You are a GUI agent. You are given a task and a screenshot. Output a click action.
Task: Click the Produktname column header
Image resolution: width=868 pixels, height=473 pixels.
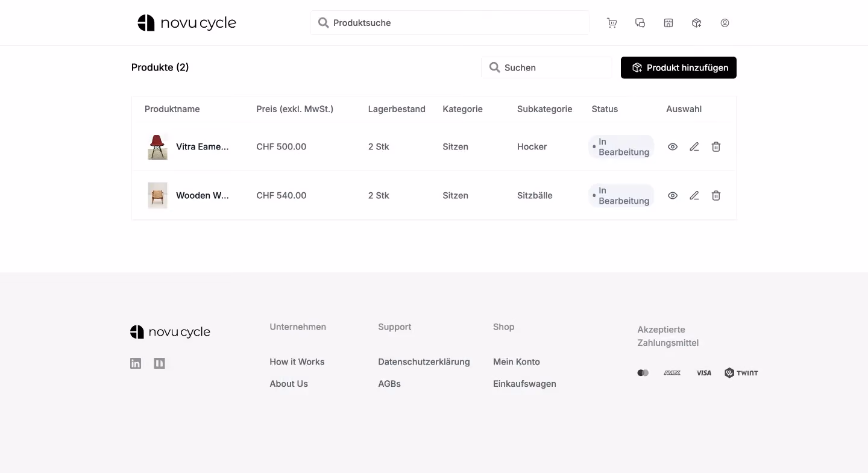point(172,109)
